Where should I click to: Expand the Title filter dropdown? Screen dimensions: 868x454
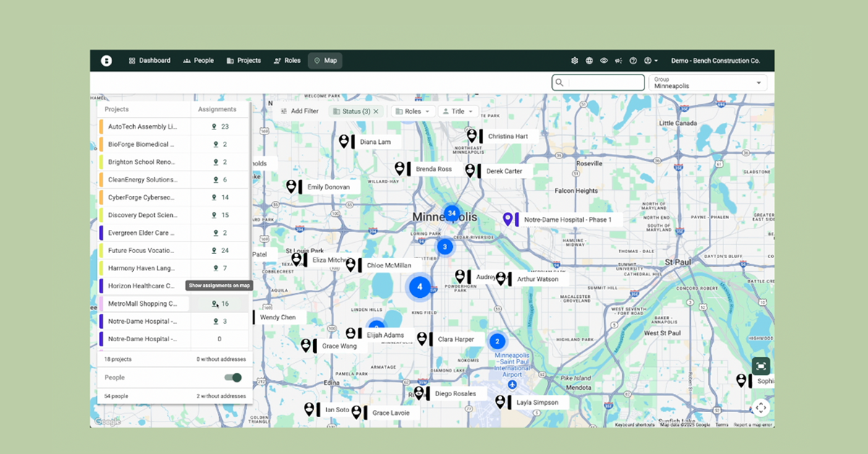(x=458, y=111)
